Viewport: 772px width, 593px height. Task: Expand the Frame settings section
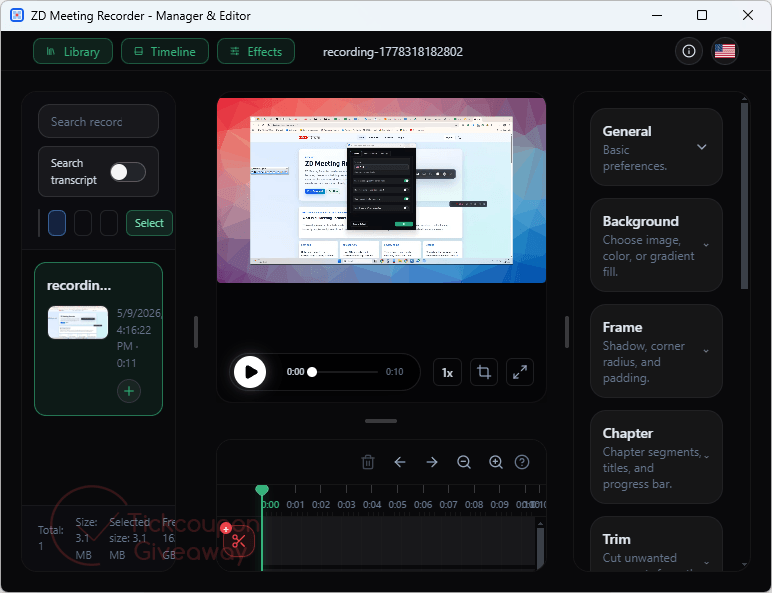coord(656,351)
